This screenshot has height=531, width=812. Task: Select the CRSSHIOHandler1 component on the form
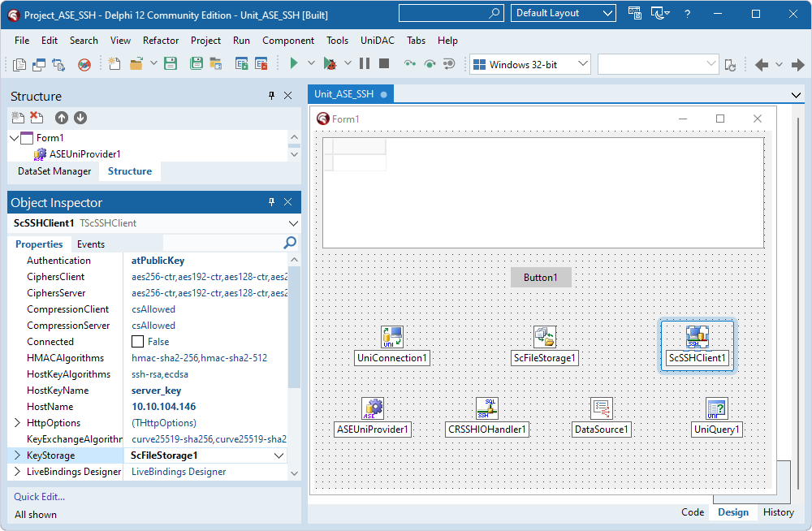tap(486, 408)
